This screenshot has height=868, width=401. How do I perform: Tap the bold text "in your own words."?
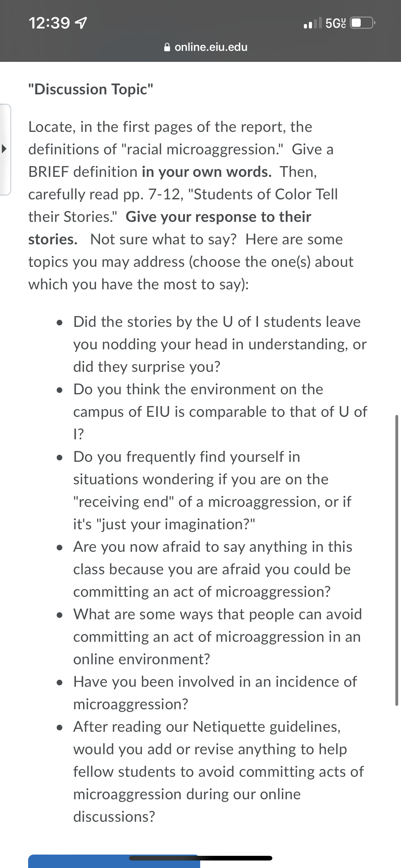click(207, 172)
